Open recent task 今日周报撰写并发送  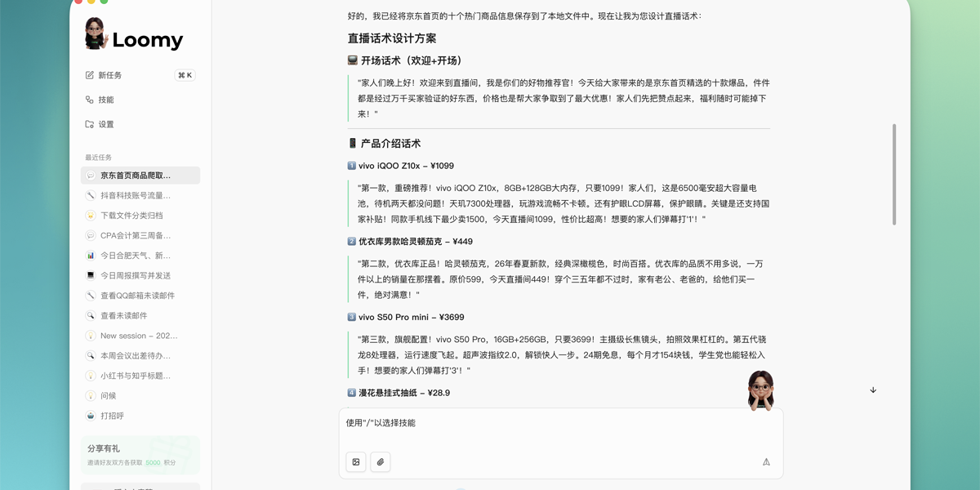click(140, 275)
